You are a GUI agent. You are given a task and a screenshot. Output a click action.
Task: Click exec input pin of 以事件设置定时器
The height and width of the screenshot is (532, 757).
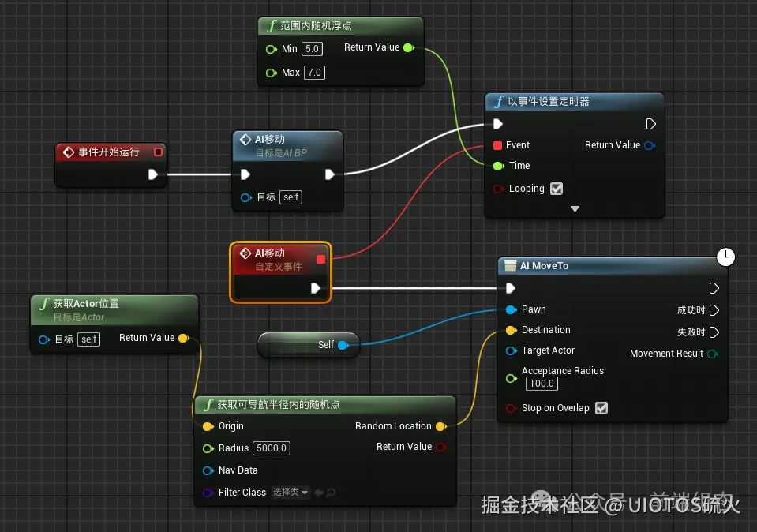(x=498, y=124)
